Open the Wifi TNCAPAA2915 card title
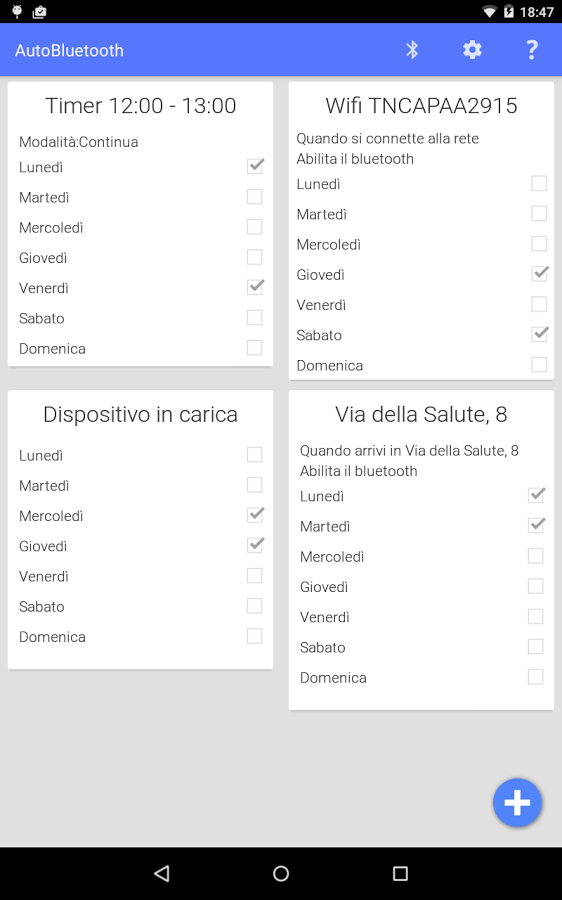The height and width of the screenshot is (900, 562). click(x=421, y=106)
